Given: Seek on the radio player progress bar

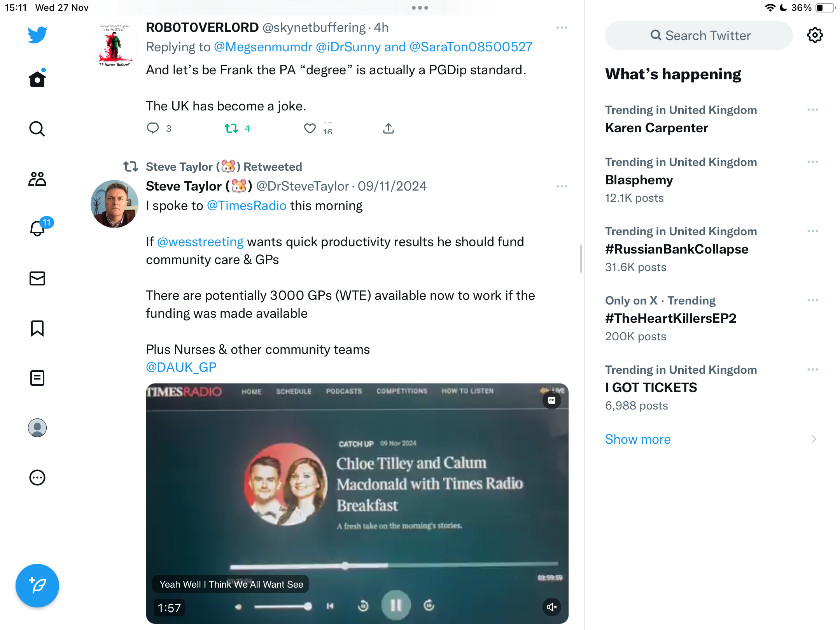Looking at the screenshot, I should (394, 565).
